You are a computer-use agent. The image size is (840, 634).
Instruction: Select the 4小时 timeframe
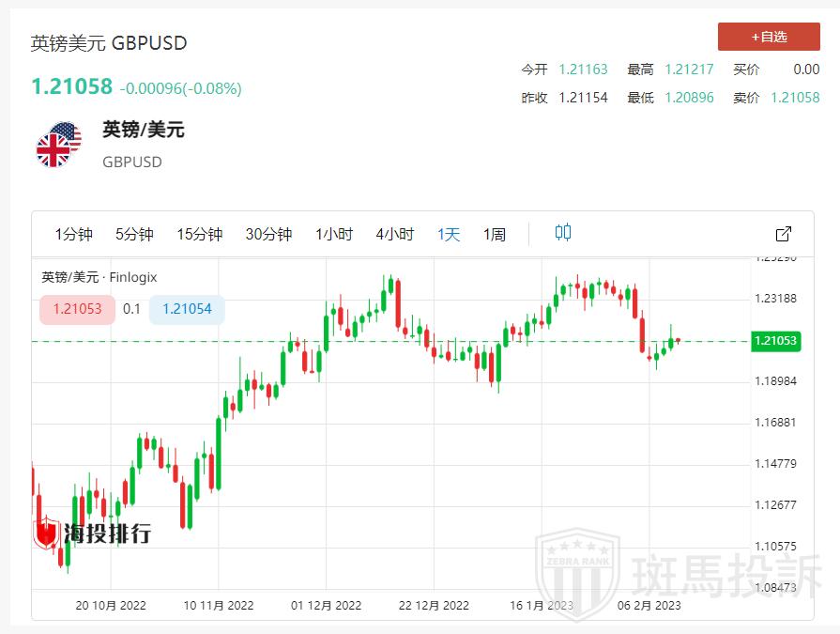(x=394, y=234)
